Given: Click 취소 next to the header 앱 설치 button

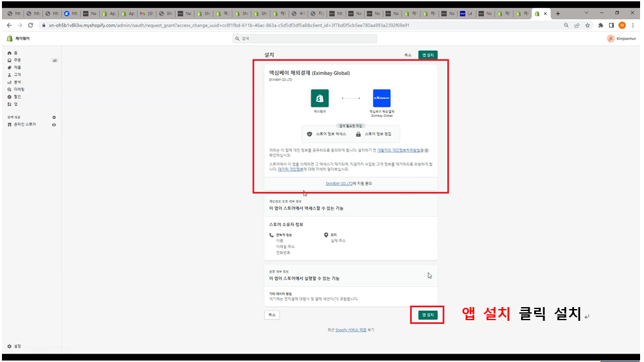Looking at the screenshot, I should pyautogui.click(x=407, y=55).
